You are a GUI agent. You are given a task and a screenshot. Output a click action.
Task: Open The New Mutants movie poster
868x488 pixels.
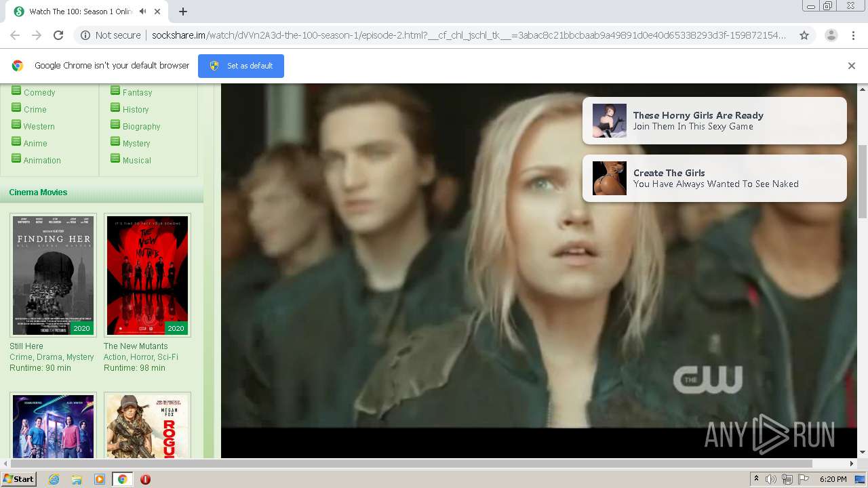click(x=147, y=275)
